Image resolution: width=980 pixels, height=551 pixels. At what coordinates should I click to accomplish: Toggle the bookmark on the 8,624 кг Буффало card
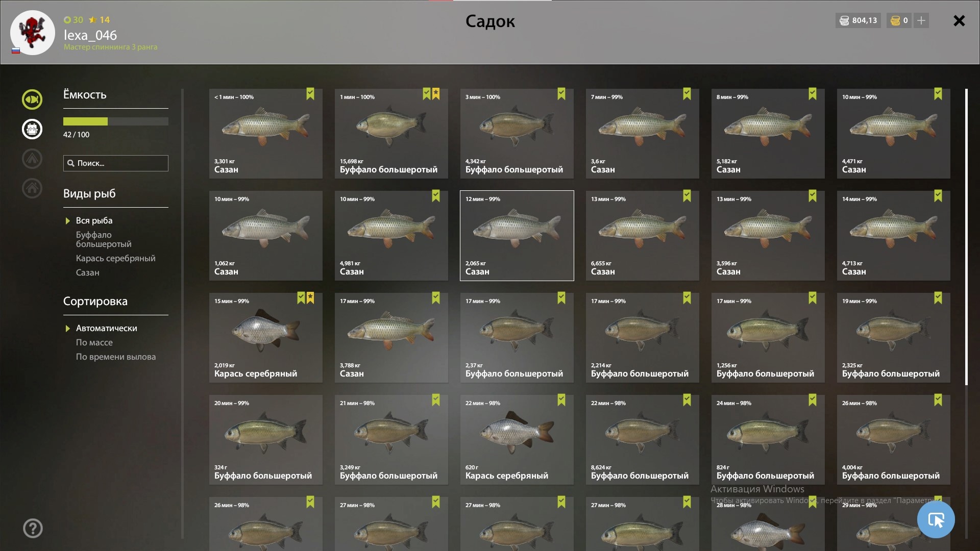687,400
